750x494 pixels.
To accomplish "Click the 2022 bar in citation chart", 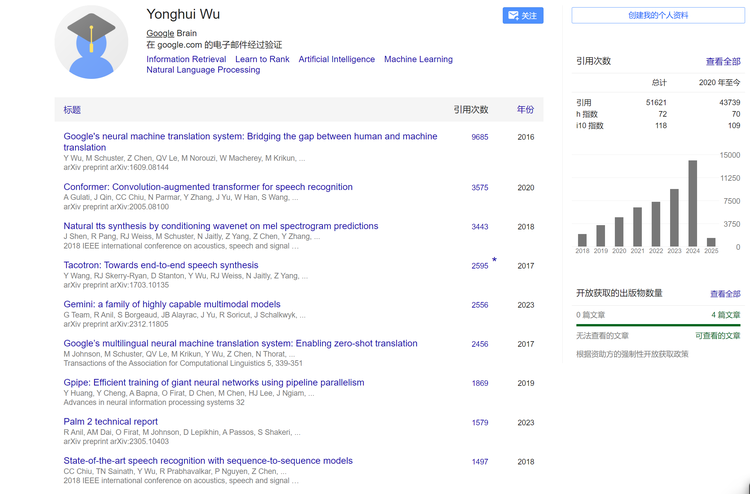I will [x=656, y=224].
